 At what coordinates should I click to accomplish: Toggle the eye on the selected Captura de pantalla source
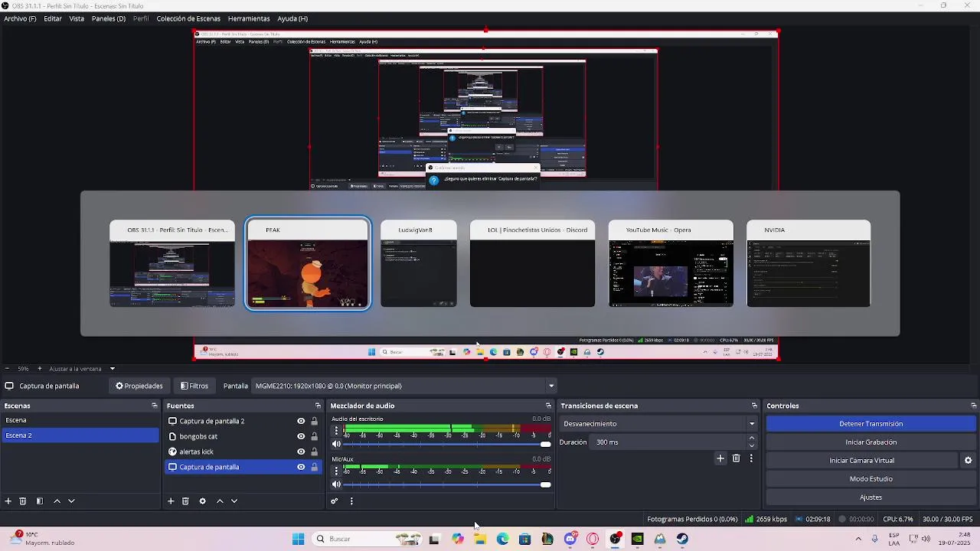301,467
